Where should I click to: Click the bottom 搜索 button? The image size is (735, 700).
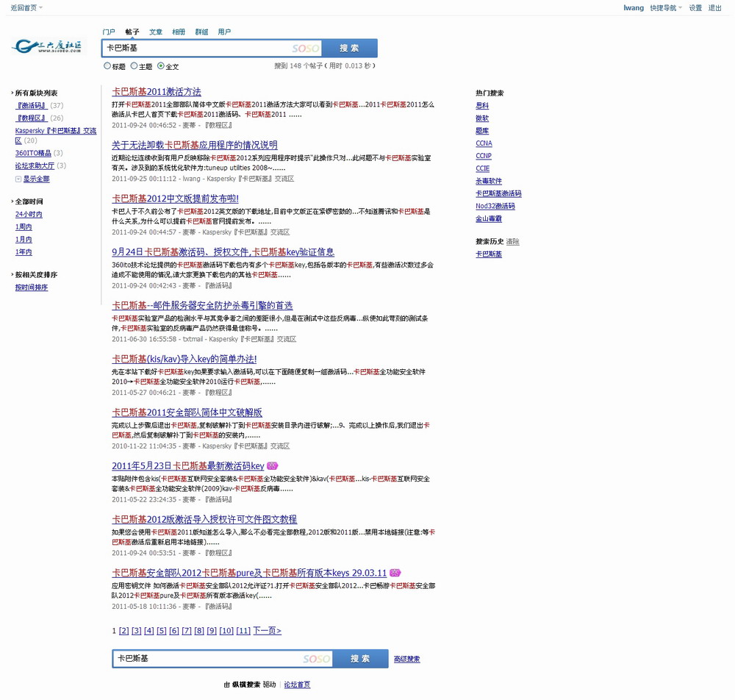[x=360, y=659]
